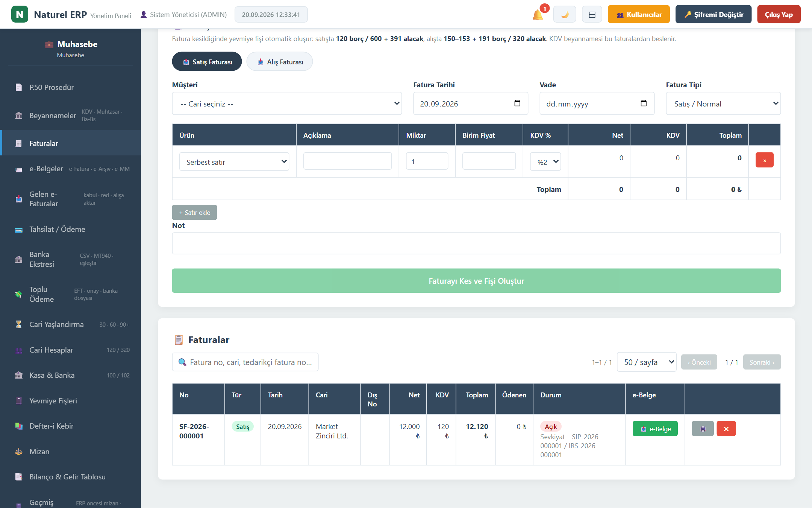812x508 pixels.
Task: Change the 50 / sayfa page size
Action: tap(647, 362)
